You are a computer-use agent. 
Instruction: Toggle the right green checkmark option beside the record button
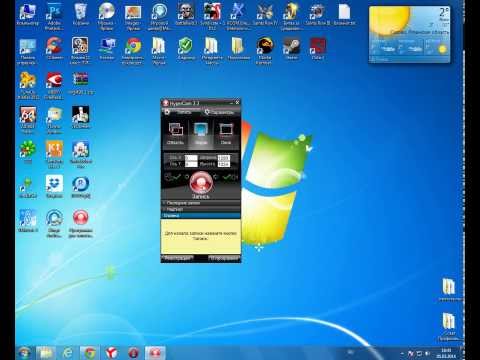(227, 177)
